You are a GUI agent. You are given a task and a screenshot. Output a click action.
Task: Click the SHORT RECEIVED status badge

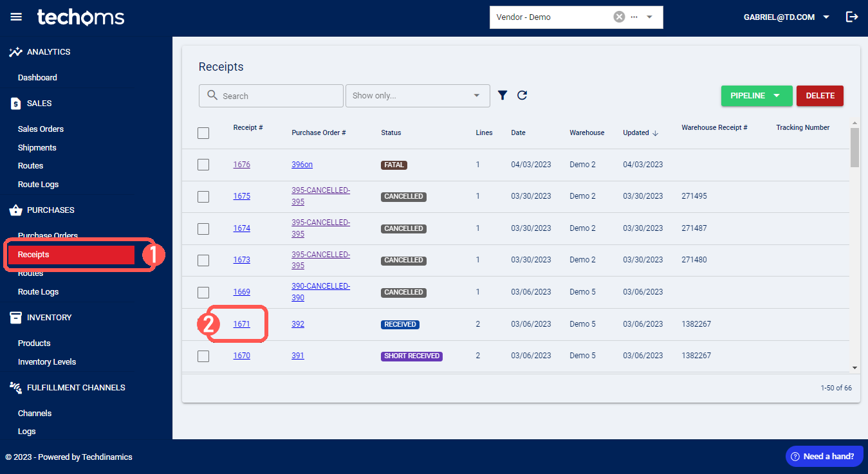[x=412, y=356]
